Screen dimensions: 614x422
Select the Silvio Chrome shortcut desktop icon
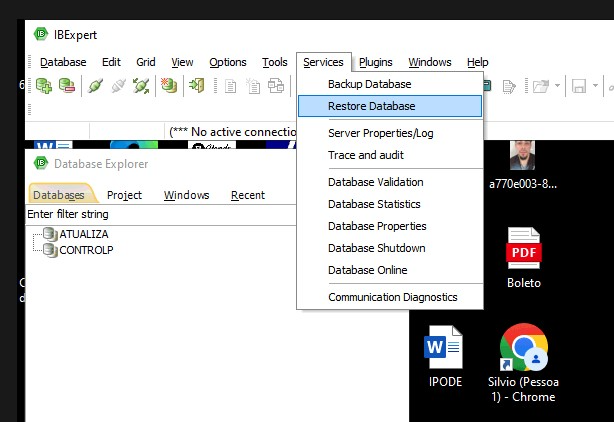click(523, 362)
